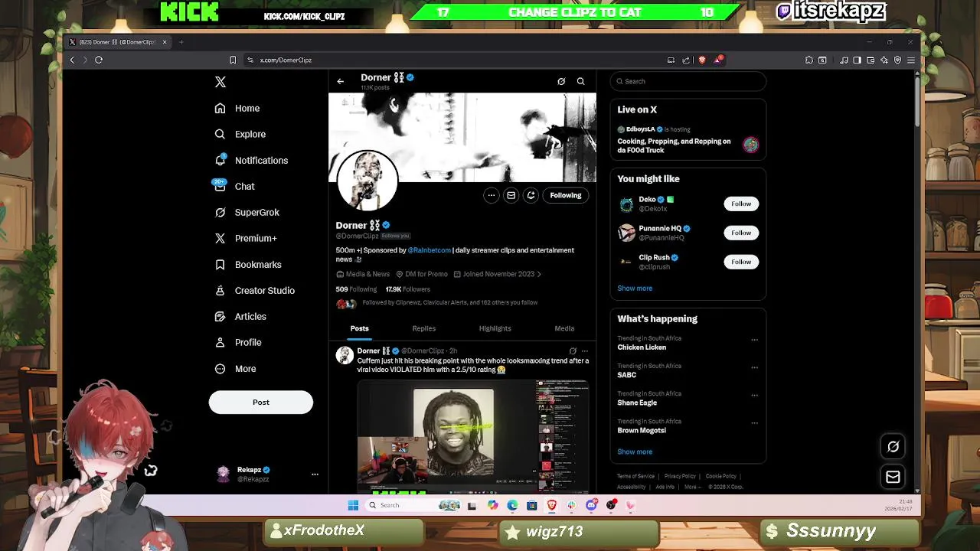
Task: Click the Brave Shields icon
Action: [702, 60]
